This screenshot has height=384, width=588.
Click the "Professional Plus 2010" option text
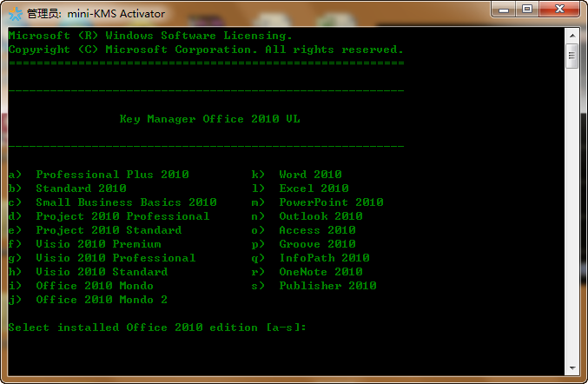[113, 175]
